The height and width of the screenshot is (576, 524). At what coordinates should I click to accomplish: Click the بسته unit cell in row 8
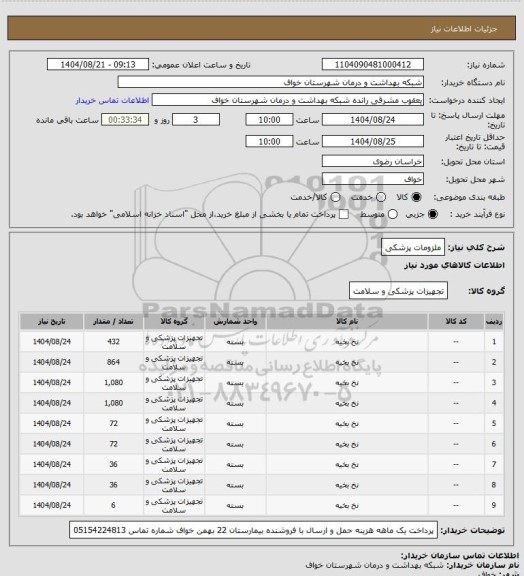click(x=235, y=485)
